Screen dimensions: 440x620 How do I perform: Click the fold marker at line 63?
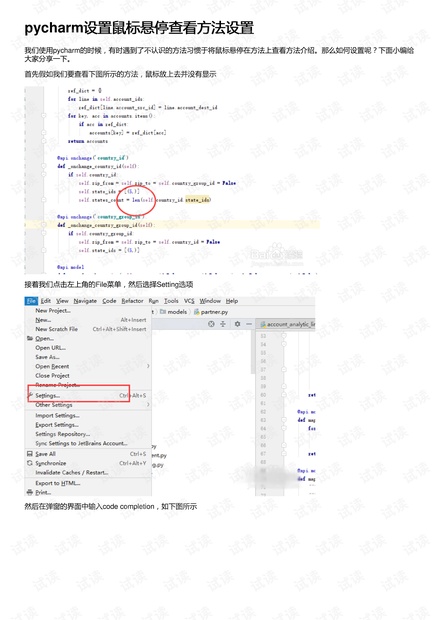pos(283,420)
